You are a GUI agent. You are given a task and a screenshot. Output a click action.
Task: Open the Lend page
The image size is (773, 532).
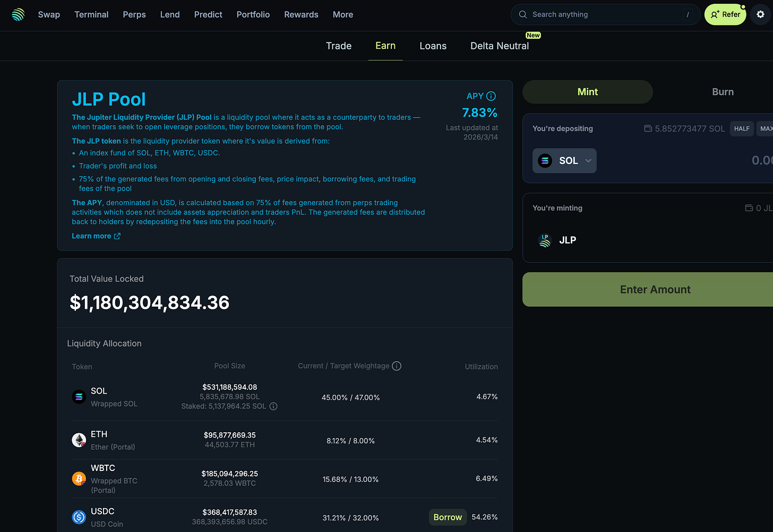point(170,14)
